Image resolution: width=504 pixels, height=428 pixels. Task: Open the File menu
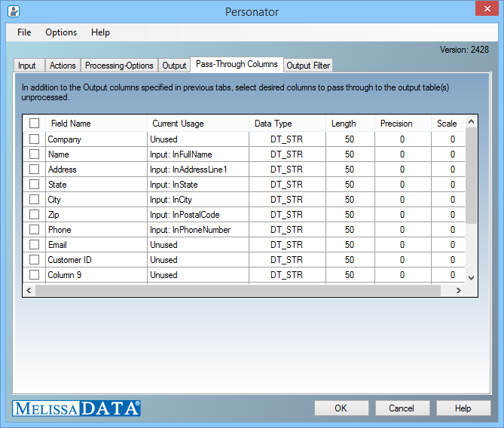click(x=24, y=32)
